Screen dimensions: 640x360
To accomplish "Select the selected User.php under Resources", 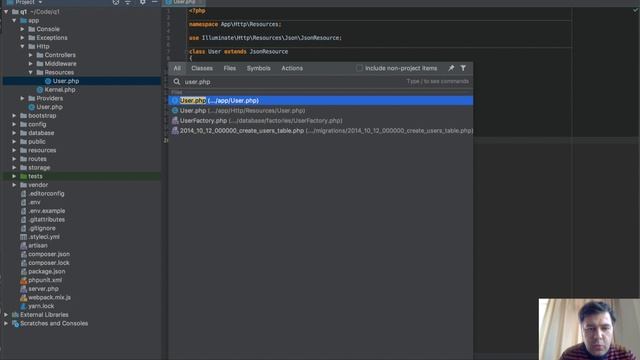I will click(x=66, y=81).
